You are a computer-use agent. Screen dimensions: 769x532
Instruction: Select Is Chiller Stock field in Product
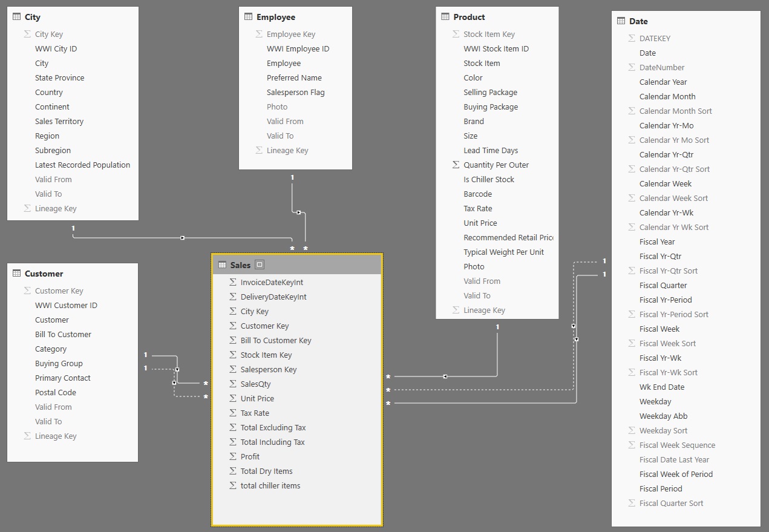pyautogui.click(x=488, y=179)
